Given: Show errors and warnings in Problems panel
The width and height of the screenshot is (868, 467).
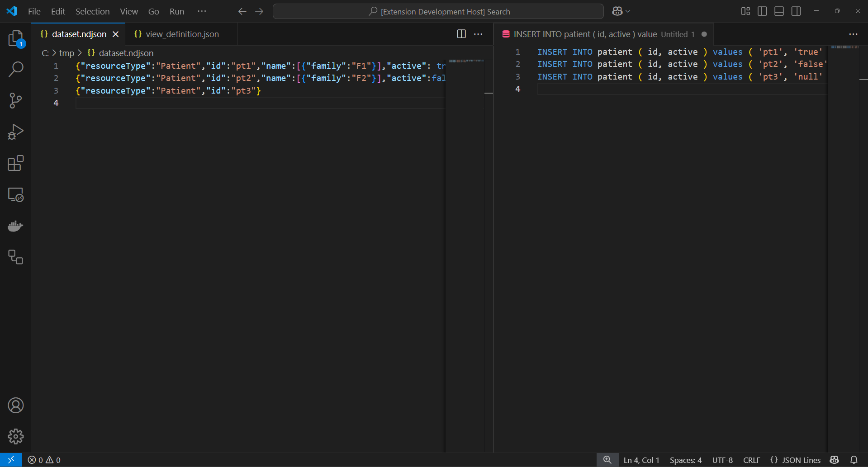Looking at the screenshot, I should click(44, 460).
